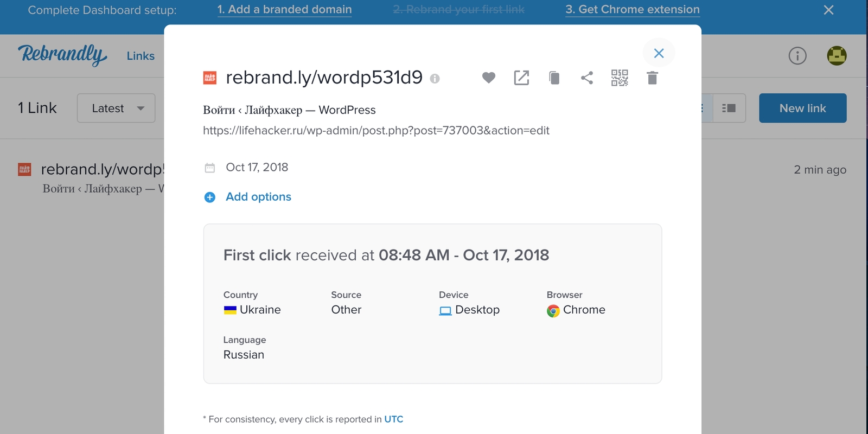The width and height of the screenshot is (868, 434).
Task: Switch to detailed list view toggle
Action: pyautogui.click(x=729, y=108)
